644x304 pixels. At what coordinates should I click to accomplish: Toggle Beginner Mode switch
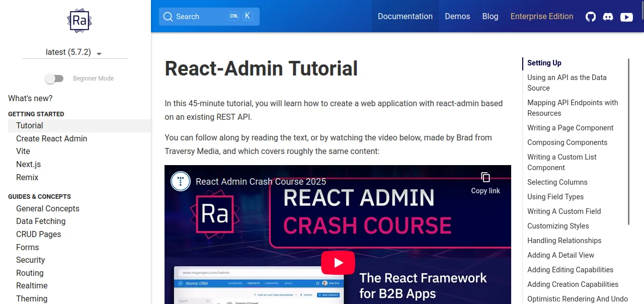pos(54,79)
